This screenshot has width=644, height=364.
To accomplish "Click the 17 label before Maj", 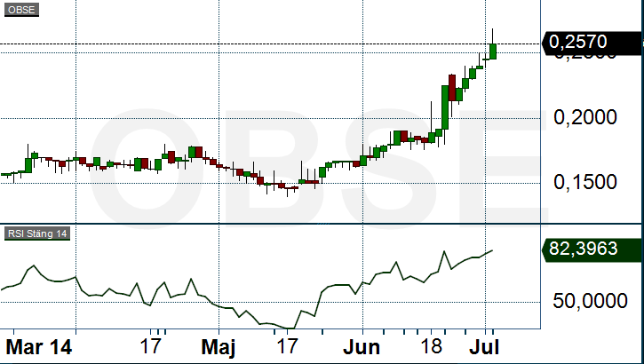I will 150,346.
